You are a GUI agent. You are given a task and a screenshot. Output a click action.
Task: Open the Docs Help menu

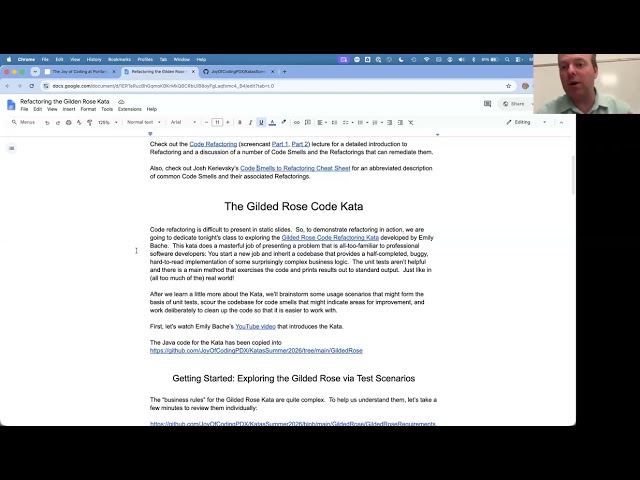point(152,109)
